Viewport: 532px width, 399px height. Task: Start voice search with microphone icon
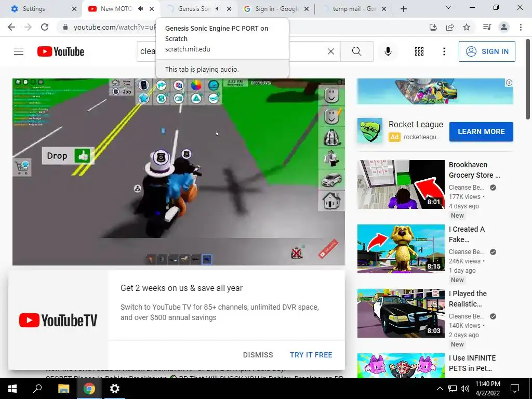coord(388,51)
